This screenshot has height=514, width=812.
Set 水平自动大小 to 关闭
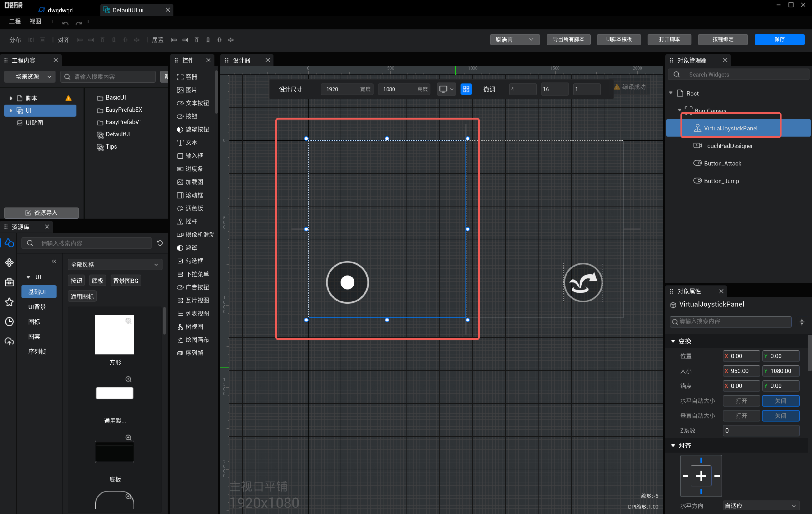tap(780, 401)
